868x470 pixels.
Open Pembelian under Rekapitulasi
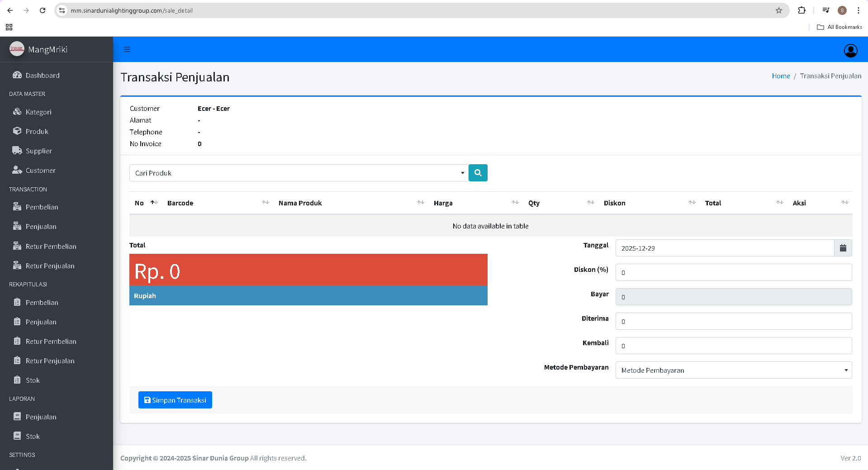56,302
